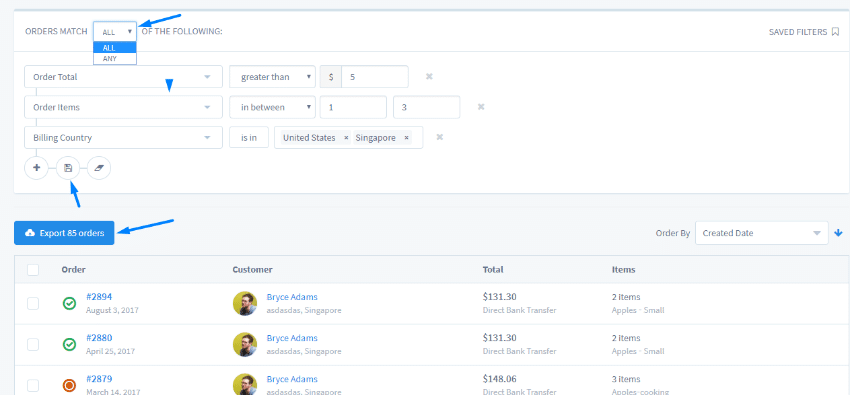
Task: Select ANY option in match list
Action: [x=115, y=59]
